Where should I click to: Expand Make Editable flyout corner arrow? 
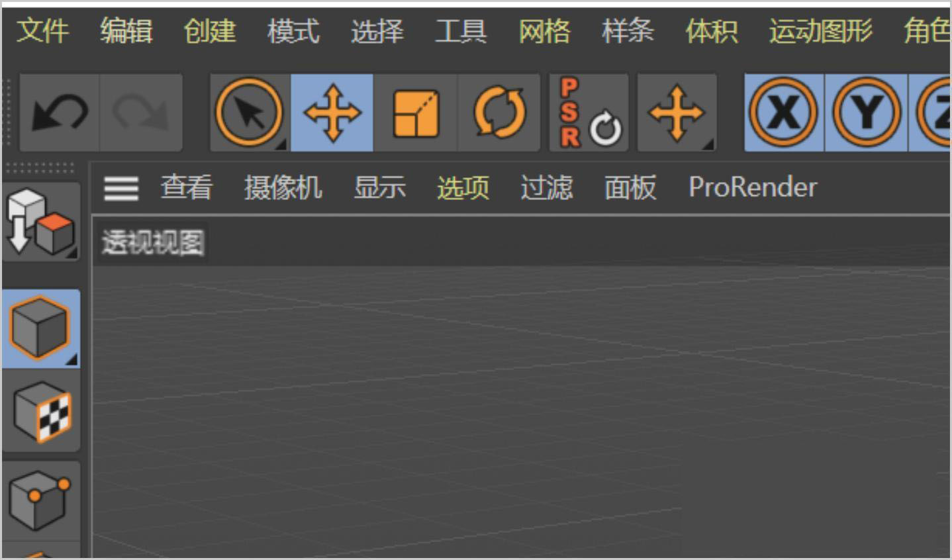pyautogui.click(x=72, y=252)
